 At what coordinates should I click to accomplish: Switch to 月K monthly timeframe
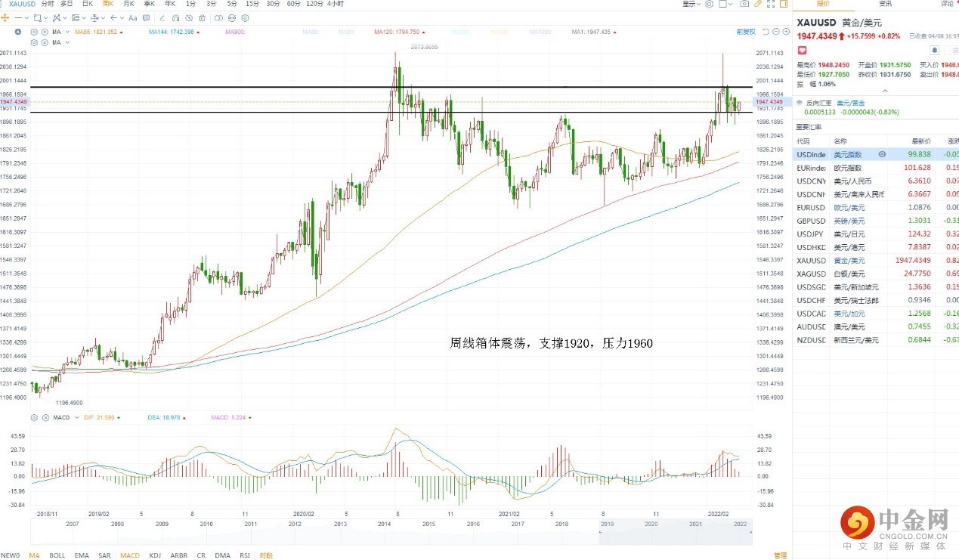point(128,4)
